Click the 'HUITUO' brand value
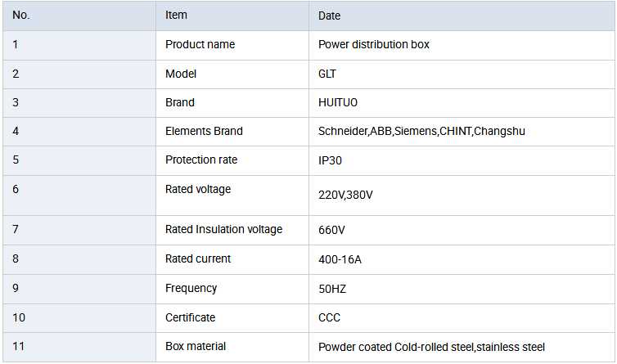The width and height of the screenshot is (617, 364). tap(338, 102)
